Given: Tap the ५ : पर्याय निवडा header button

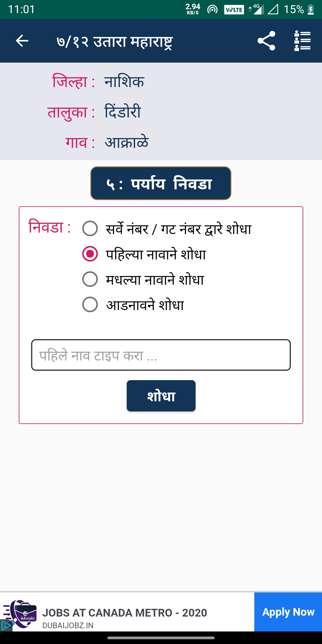Looking at the screenshot, I should click(161, 183).
